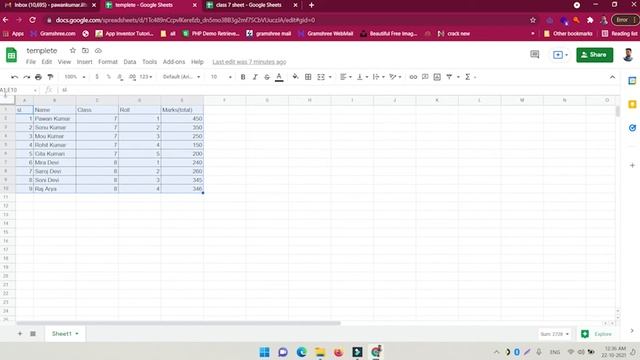Screen dimensions: 640x360
Task: Open last edit version history link
Action: (249, 62)
